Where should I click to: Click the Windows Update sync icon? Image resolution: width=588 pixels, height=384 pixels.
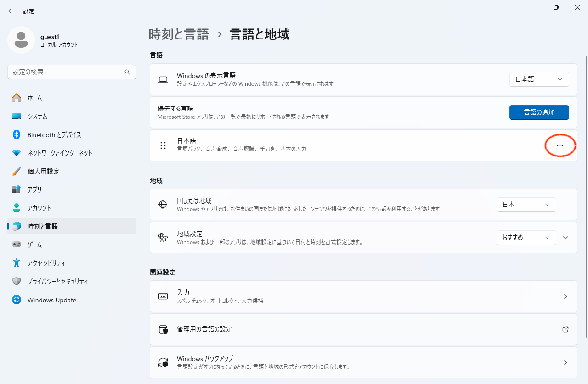(17, 300)
